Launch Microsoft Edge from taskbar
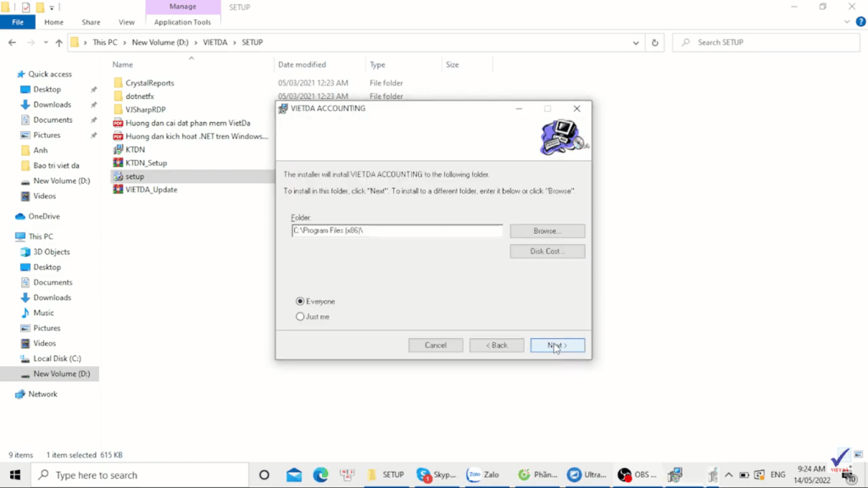 point(320,474)
